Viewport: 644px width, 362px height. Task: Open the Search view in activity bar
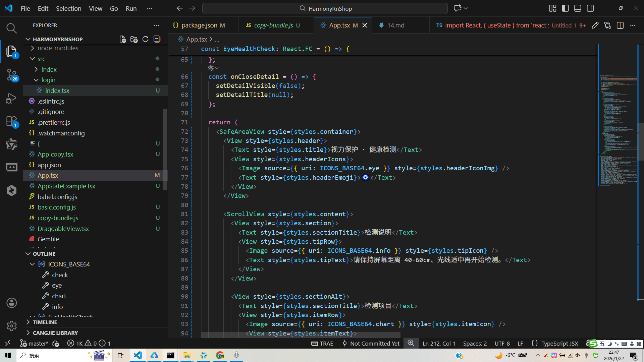coord(11,28)
